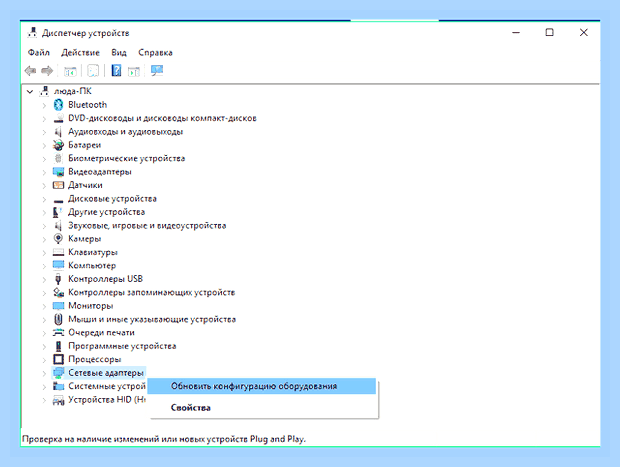Expand Звуковые, игровые и видеоустройства node
Image resolution: width=620 pixels, height=467 pixels.
[x=44, y=226]
